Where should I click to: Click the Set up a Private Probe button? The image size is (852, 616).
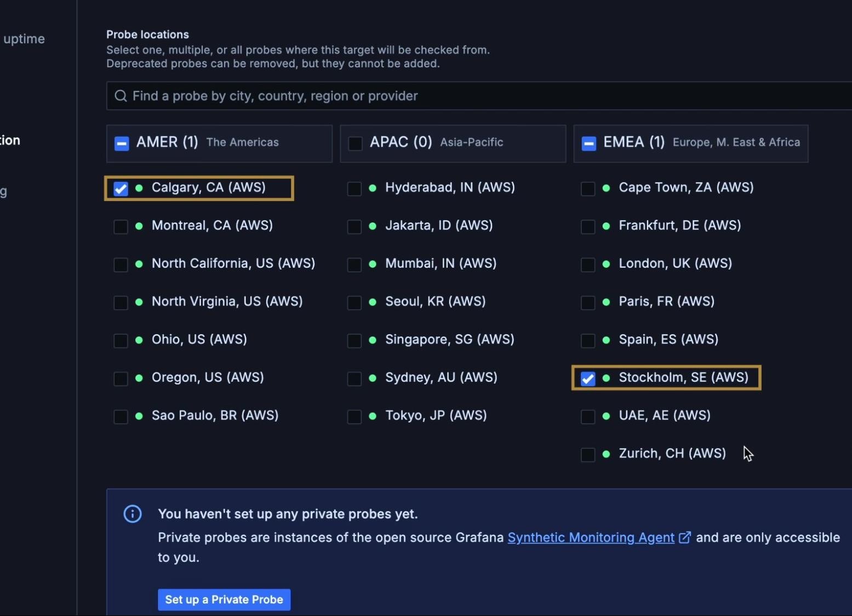(x=224, y=600)
